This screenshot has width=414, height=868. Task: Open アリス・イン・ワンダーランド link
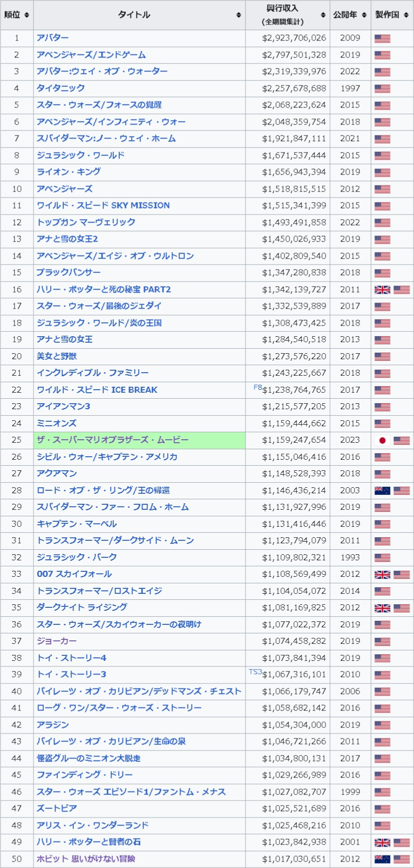click(92, 825)
